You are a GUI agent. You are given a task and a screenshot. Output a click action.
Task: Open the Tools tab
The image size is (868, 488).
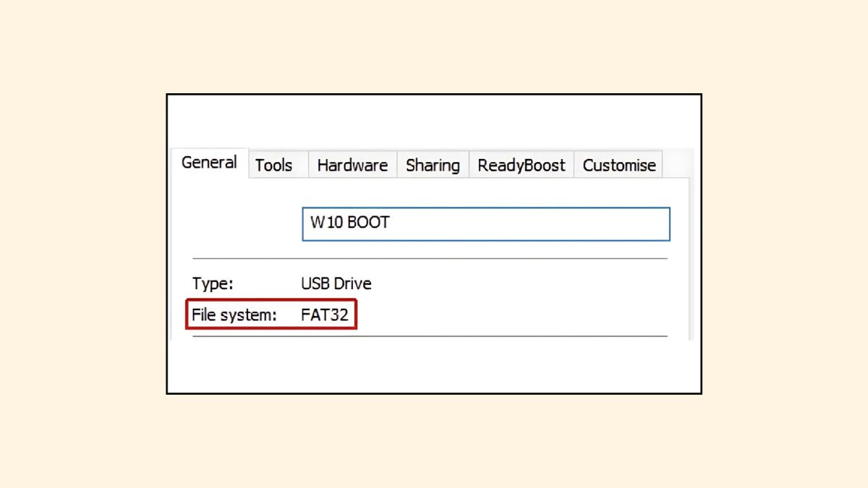(273, 166)
